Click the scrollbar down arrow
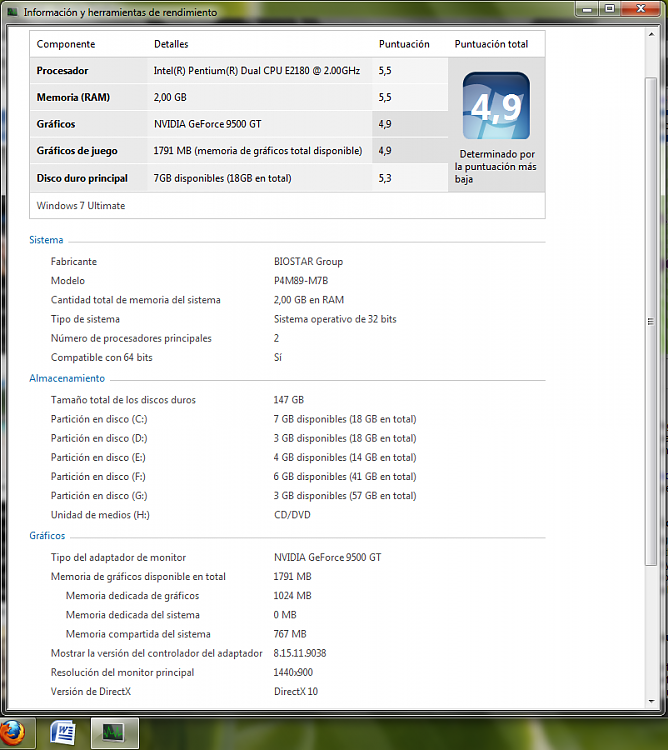 [x=651, y=701]
